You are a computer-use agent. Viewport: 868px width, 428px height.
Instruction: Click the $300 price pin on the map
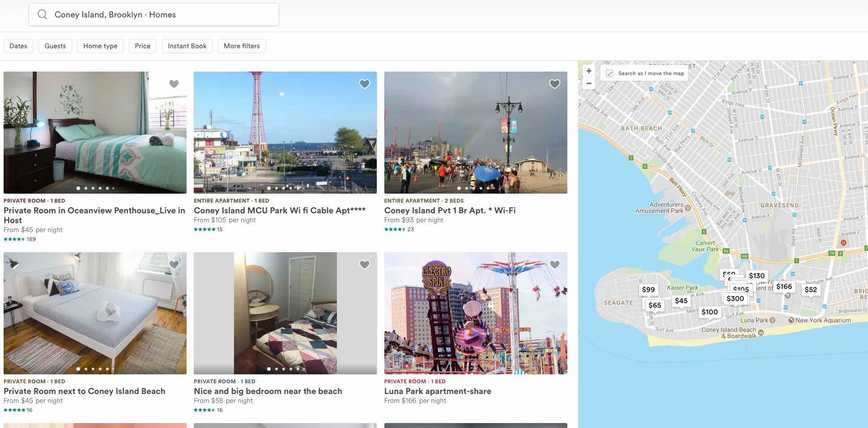[x=736, y=298]
